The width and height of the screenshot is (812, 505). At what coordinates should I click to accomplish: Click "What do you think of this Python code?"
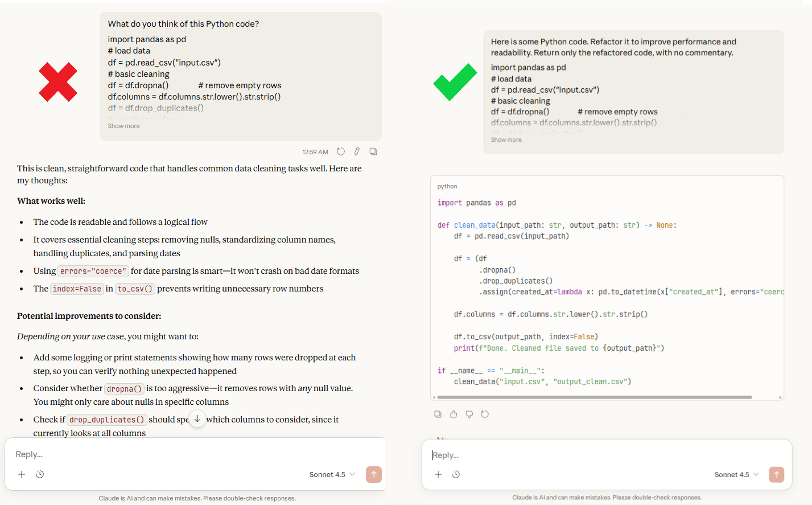click(x=183, y=24)
